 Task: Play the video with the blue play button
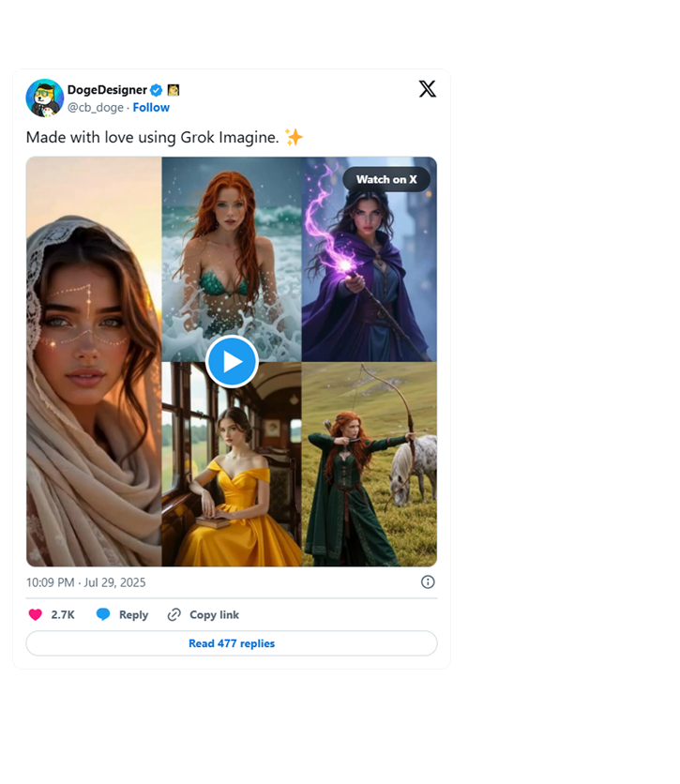point(232,361)
